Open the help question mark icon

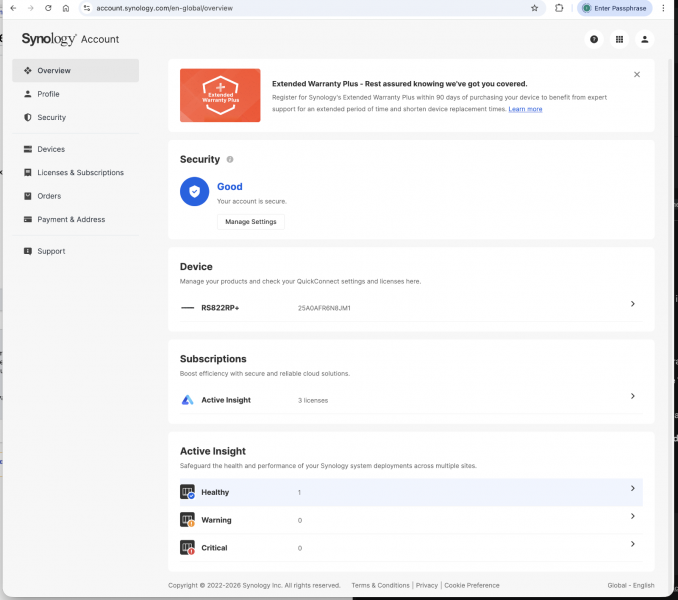pyautogui.click(x=594, y=39)
